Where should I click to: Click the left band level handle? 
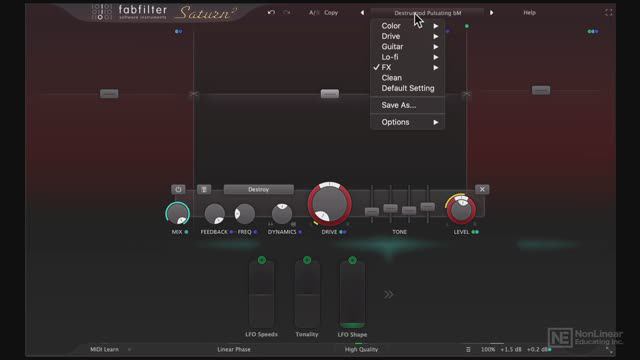click(109, 94)
